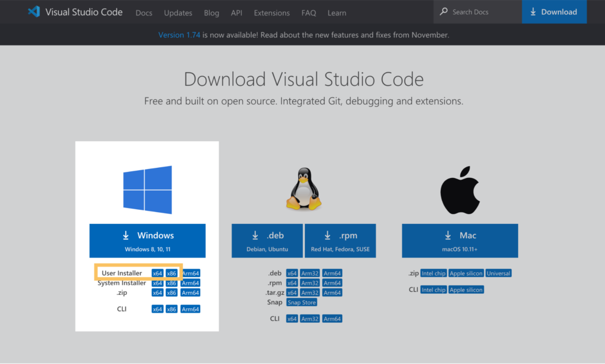Open the Extensions navigation item
Viewport: 605px width, 364px height.
(x=272, y=13)
